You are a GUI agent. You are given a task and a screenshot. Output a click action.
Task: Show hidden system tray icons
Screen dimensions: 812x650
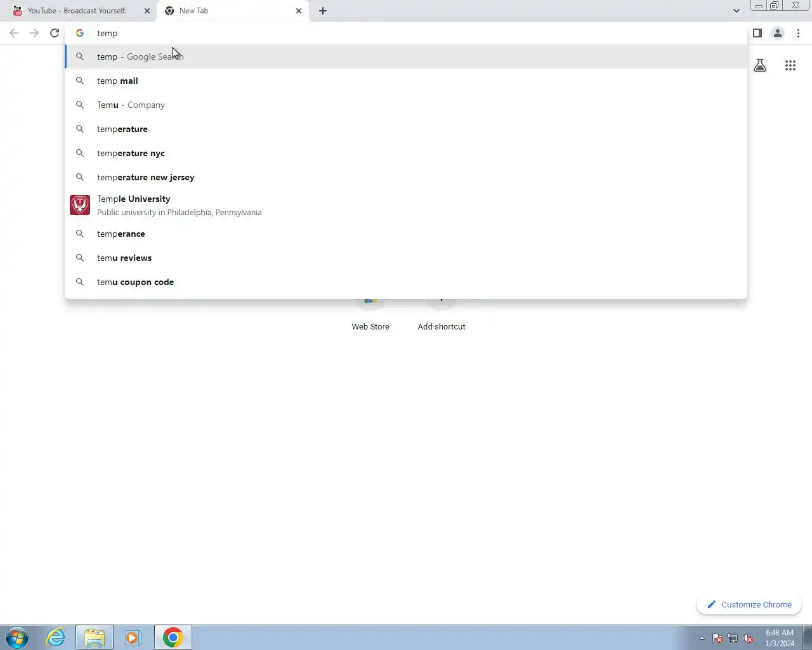coord(702,638)
